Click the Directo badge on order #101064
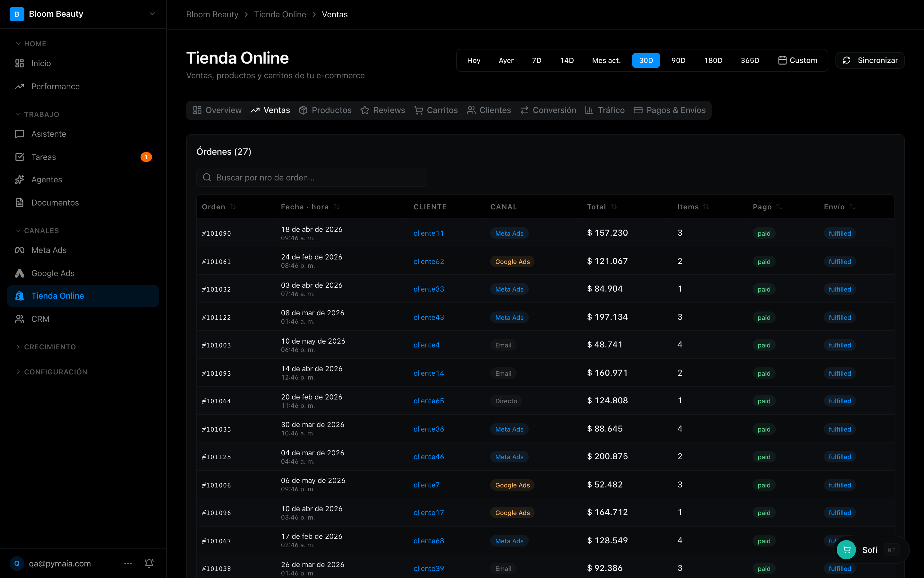 506,401
